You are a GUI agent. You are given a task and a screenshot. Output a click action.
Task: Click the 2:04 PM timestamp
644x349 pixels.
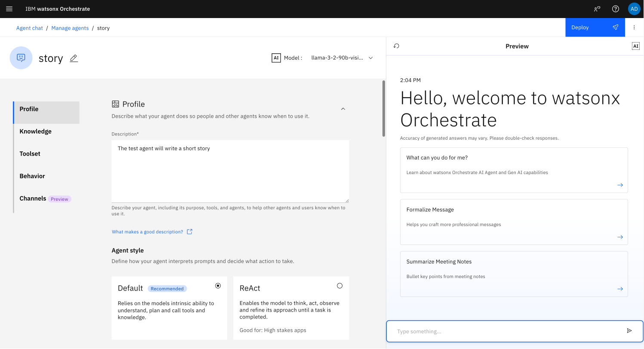[410, 80]
